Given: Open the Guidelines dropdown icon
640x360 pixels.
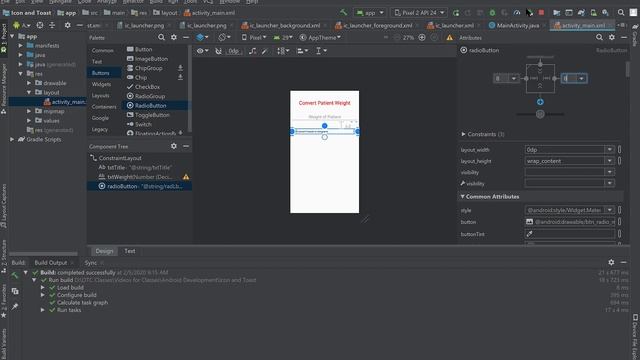Looking at the screenshot, I should [x=321, y=51].
